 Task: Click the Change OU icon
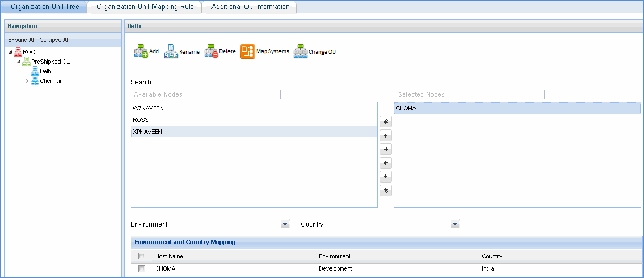301,51
